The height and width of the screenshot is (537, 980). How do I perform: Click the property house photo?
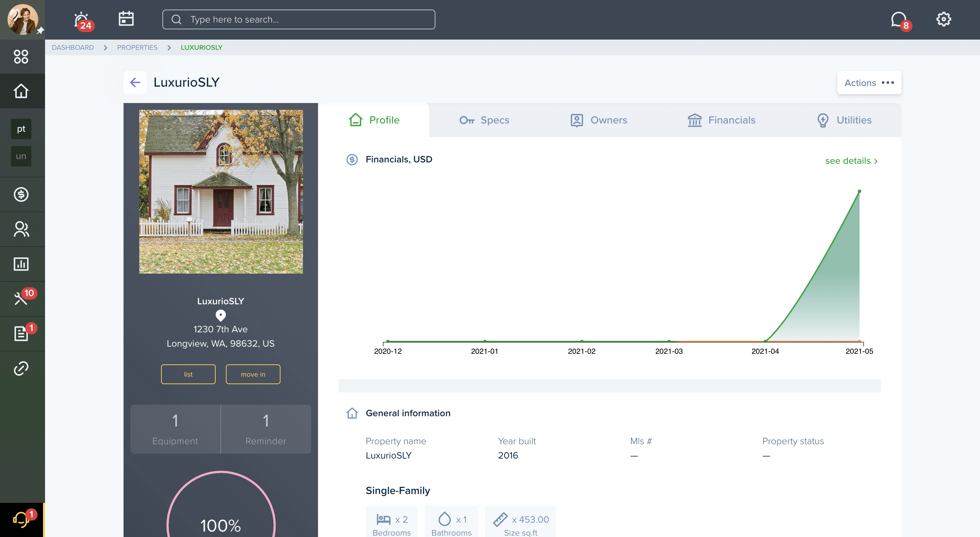pos(221,192)
